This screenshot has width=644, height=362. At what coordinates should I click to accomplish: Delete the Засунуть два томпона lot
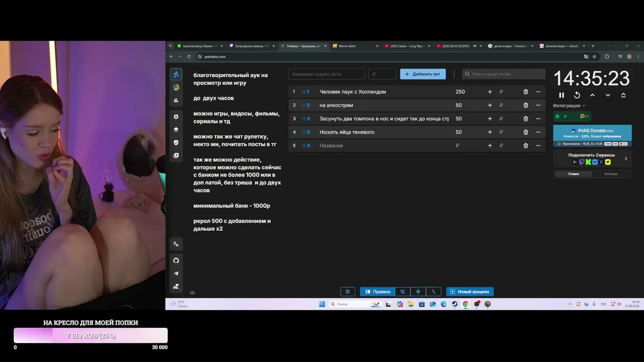tap(526, 119)
